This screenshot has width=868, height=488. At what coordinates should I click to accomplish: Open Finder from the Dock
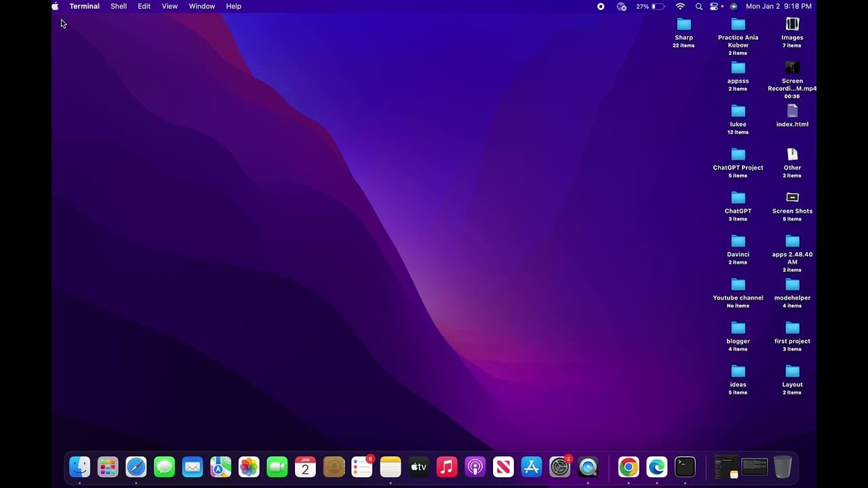click(x=79, y=467)
